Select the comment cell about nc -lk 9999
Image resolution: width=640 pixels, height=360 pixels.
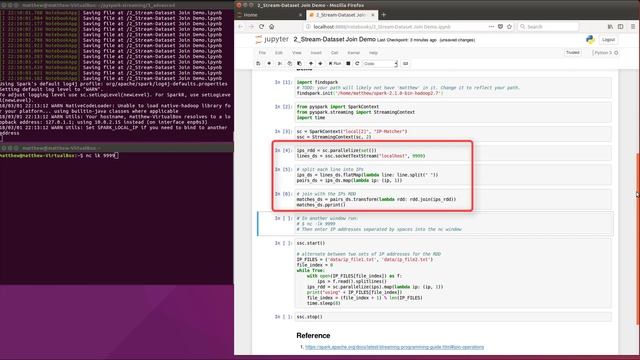(453, 224)
